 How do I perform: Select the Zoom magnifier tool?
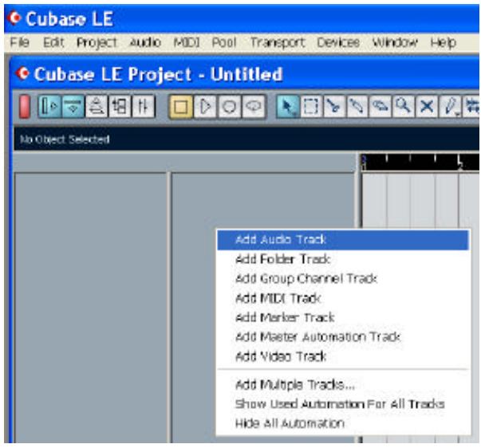(404, 107)
